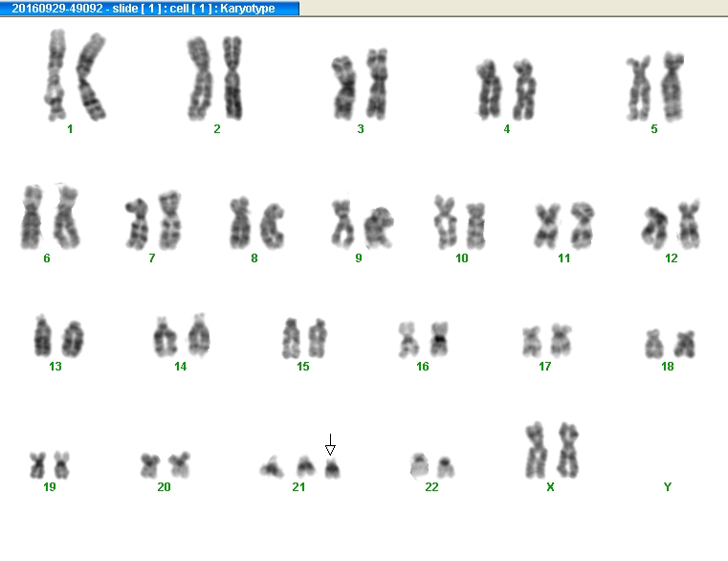Click the green label '22'
This screenshot has width=728, height=561.
[431, 487]
